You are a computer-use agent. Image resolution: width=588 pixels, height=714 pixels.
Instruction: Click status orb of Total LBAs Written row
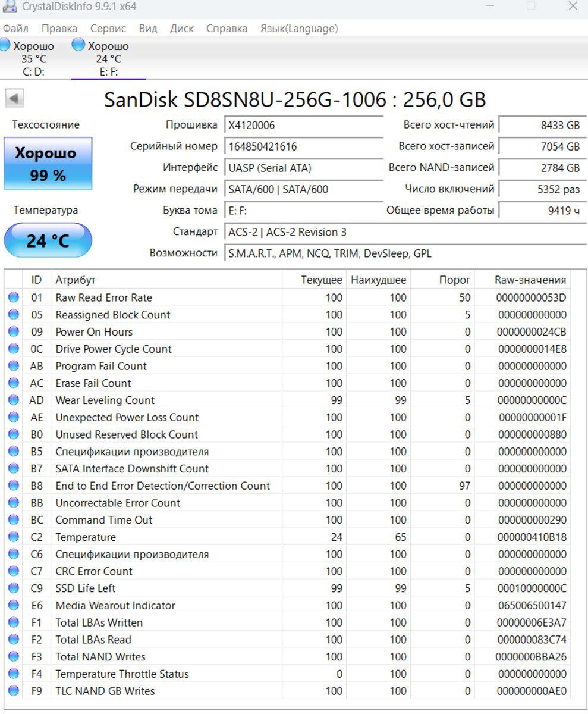14,623
